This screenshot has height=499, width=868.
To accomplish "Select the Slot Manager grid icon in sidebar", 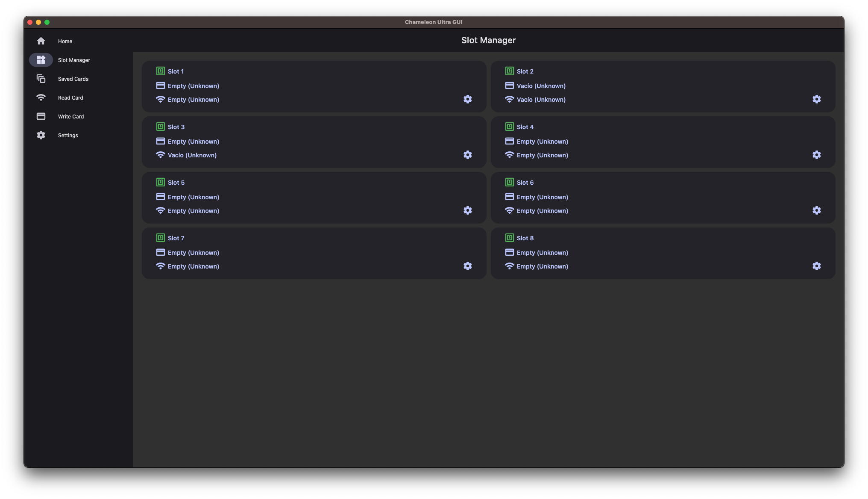I will coord(41,60).
